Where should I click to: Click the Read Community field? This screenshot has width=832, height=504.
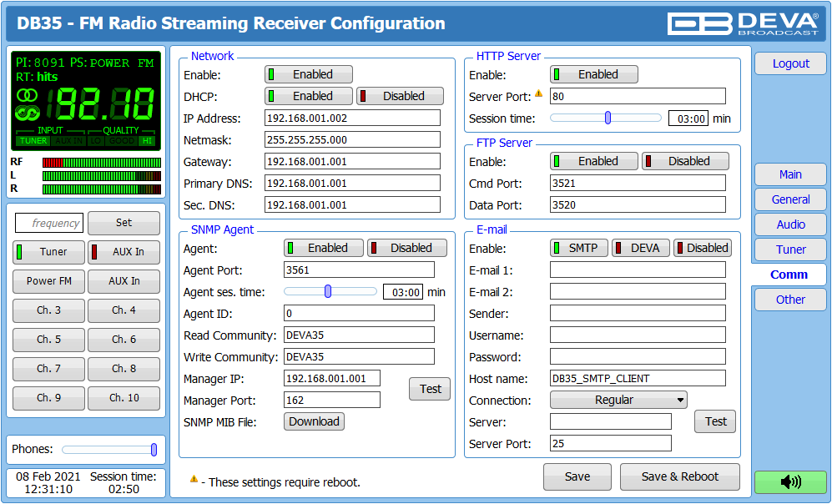pos(359,335)
